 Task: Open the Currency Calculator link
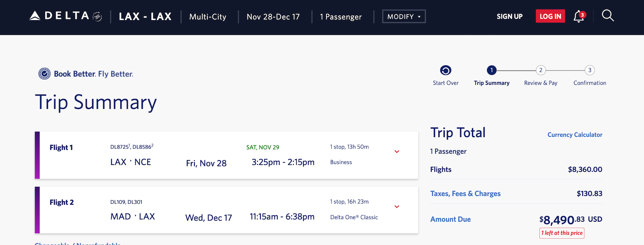(x=575, y=135)
